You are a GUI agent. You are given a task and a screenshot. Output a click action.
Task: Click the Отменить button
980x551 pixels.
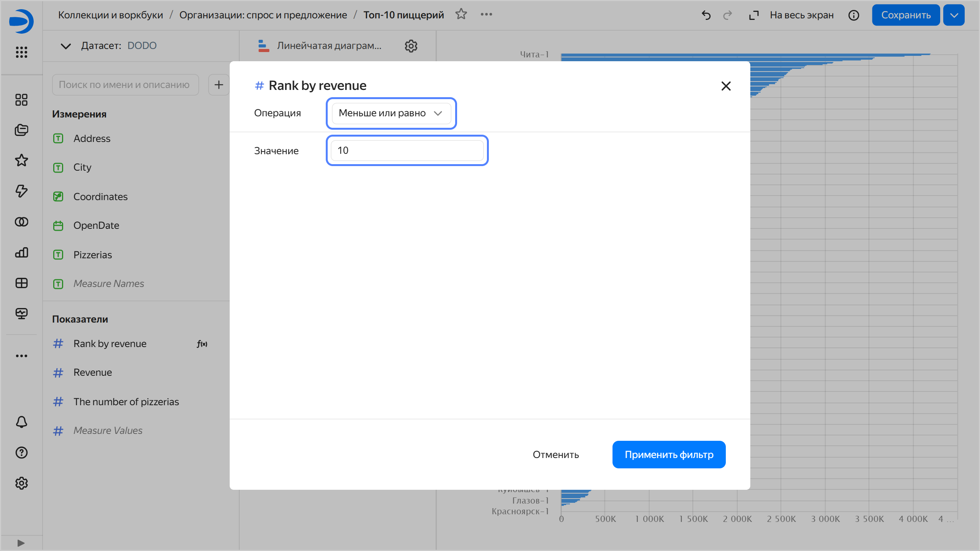555,455
